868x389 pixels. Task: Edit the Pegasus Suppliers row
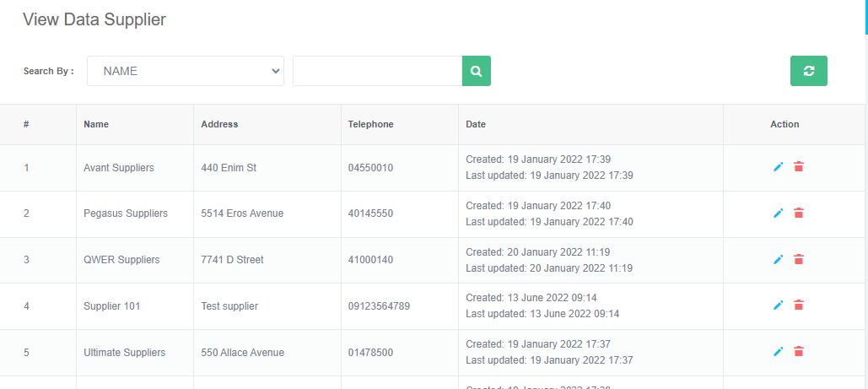pos(778,213)
